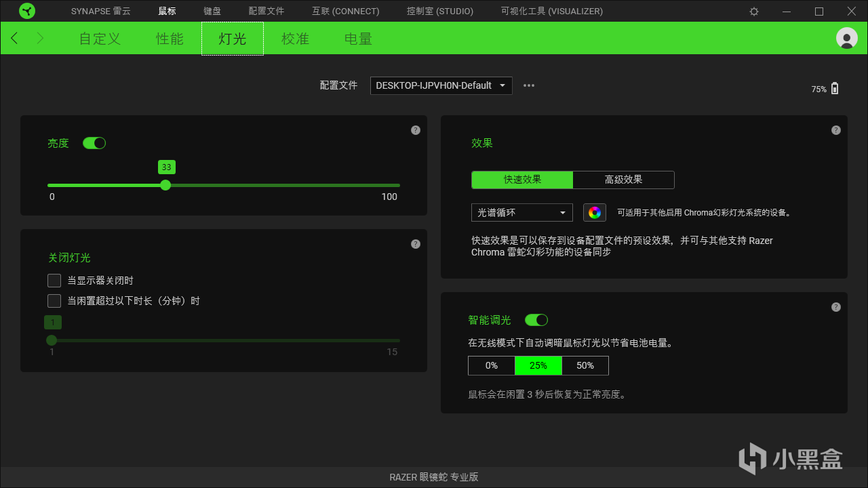
Task: Switch to the 性能 tab
Action: point(170,39)
